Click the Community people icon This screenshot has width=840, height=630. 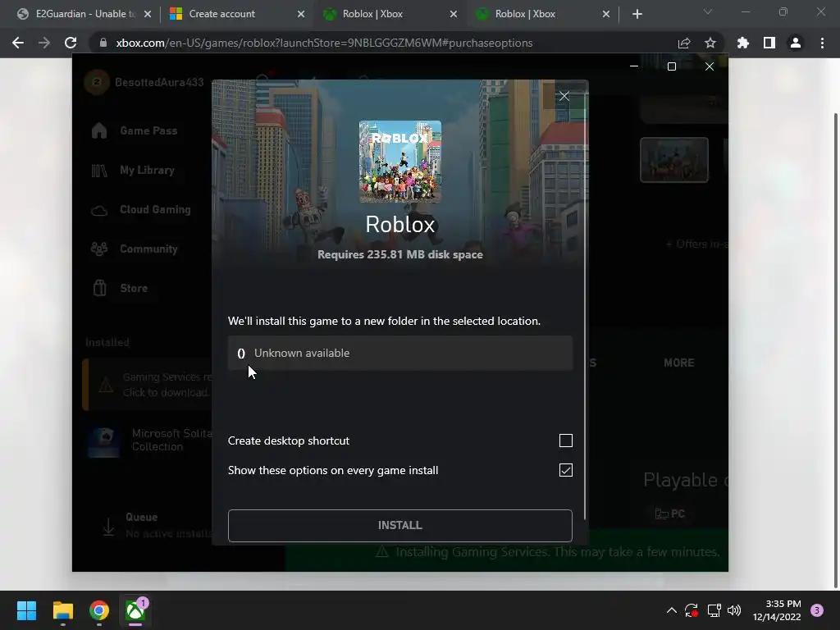pyautogui.click(x=99, y=249)
